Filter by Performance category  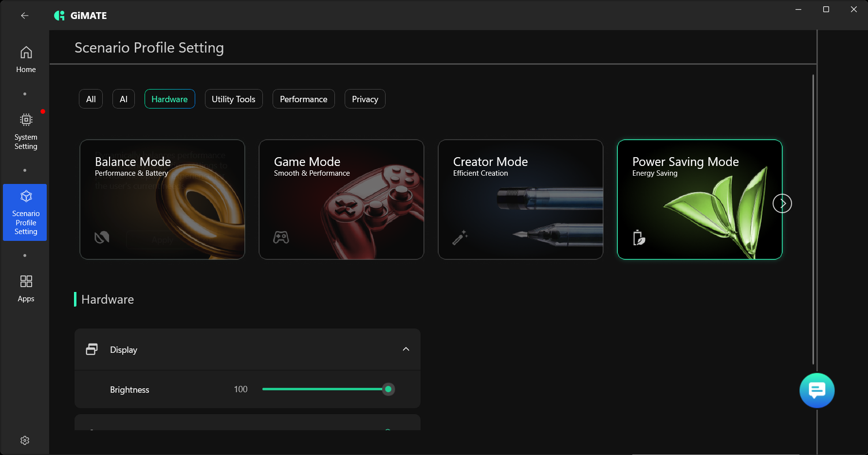coord(303,99)
